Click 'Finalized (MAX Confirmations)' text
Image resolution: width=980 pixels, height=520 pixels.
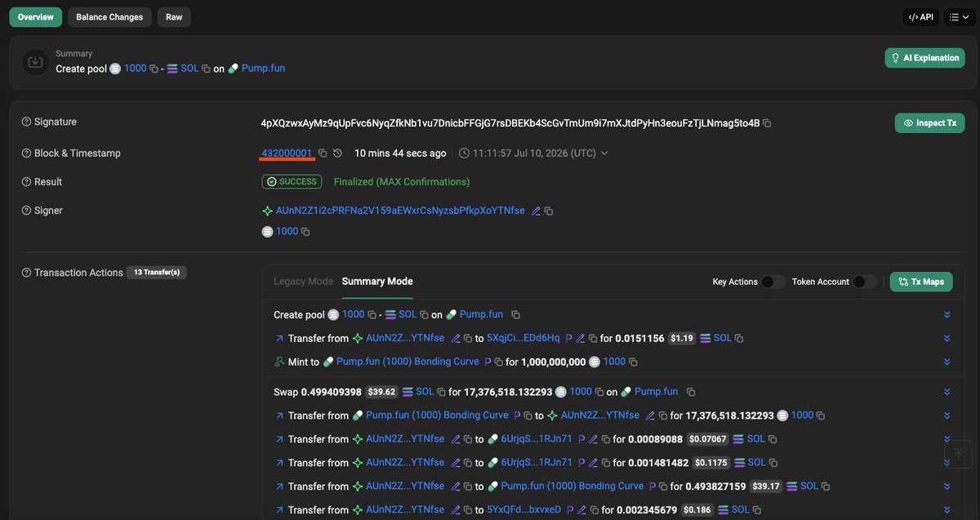click(402, 182)
